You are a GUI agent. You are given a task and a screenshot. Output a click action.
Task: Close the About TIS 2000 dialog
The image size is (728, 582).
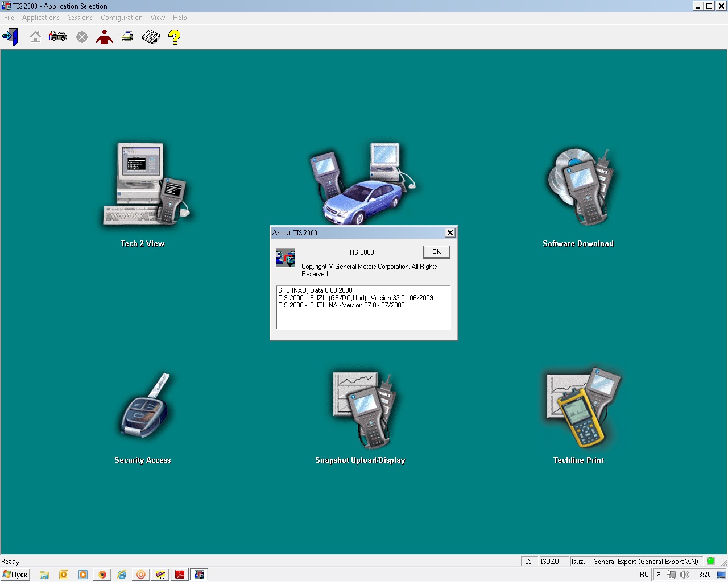(x=450, y=232)
